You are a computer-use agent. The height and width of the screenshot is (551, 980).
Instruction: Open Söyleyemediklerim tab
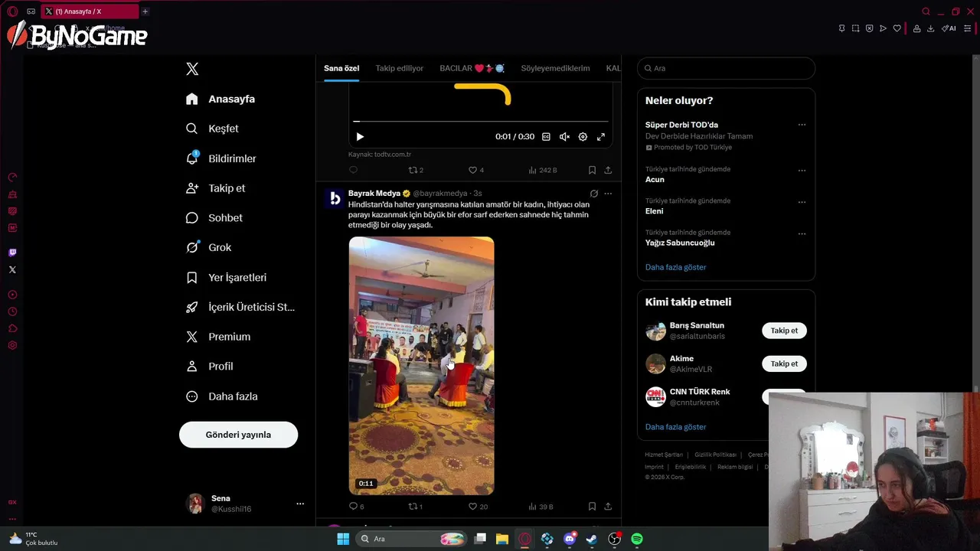[x=555, y=68]
